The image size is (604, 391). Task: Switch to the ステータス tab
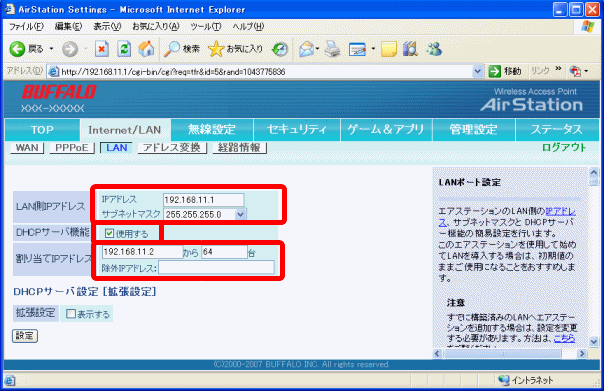557,130
